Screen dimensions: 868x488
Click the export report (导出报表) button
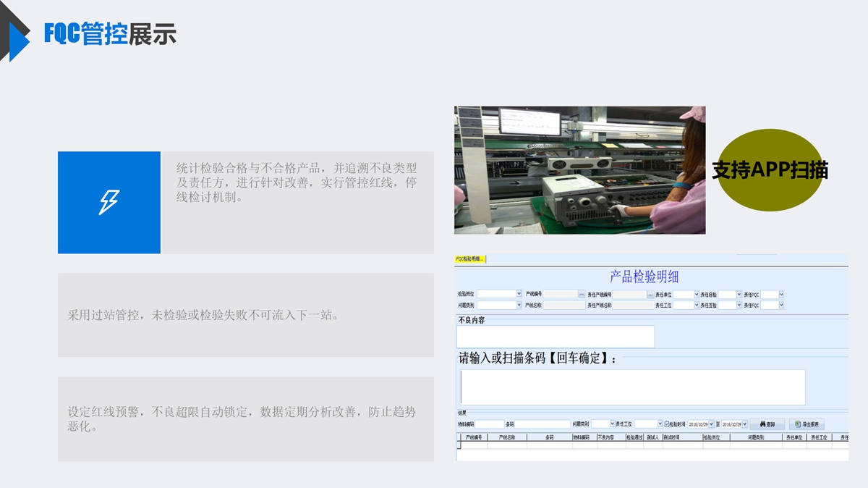[x=807, y=424]
